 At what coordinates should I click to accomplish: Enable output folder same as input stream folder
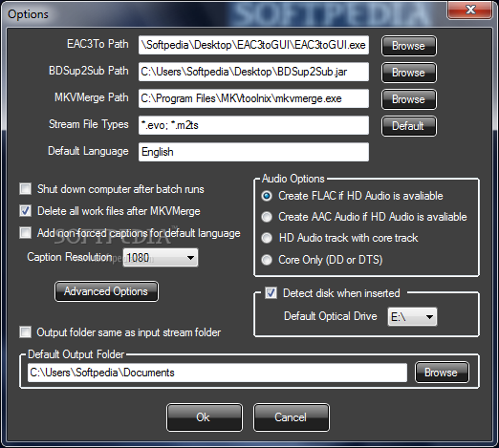click(x=26, y=332)
